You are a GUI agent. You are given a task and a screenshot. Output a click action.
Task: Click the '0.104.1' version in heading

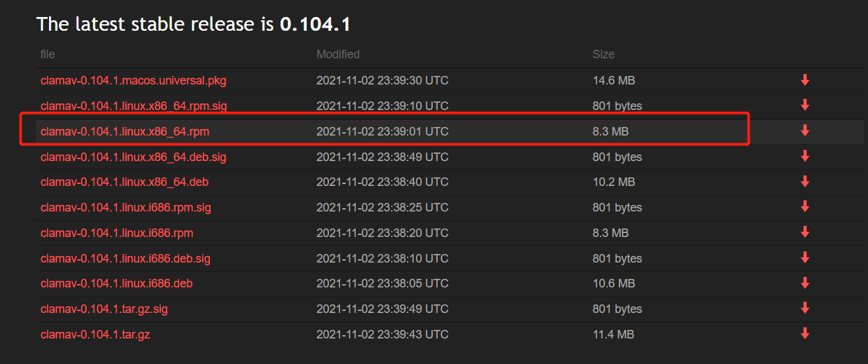[x=315, y=25]
